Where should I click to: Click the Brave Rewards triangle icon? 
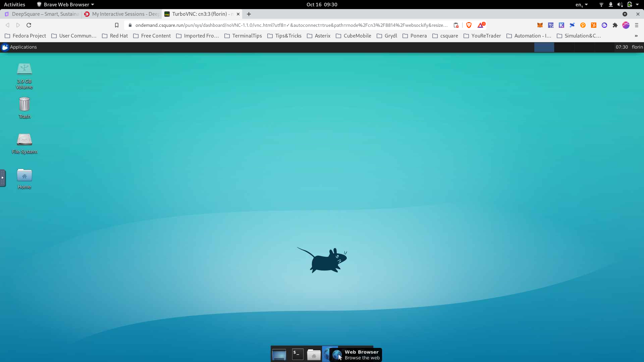click(x=481, y=25)
